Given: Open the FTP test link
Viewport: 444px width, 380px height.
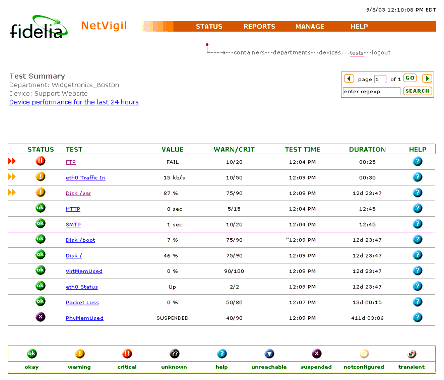Looking at the screenshot, I should pos(71,162).
